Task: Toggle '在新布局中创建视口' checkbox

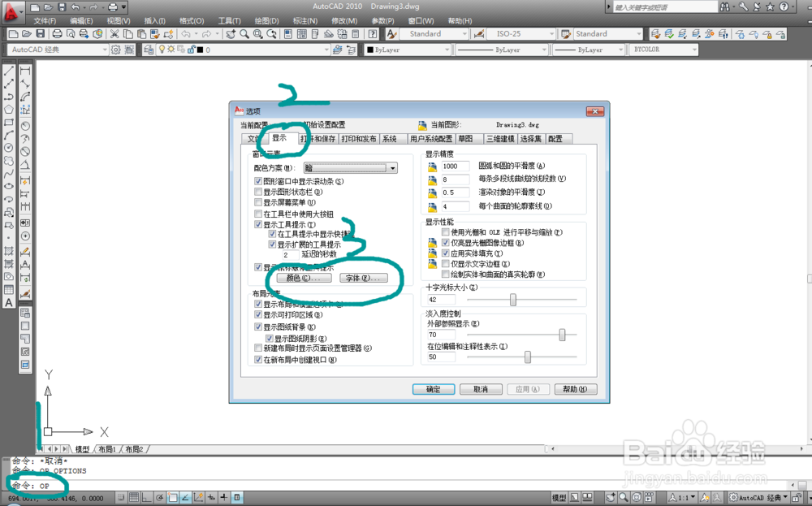Action: [258, 360]
